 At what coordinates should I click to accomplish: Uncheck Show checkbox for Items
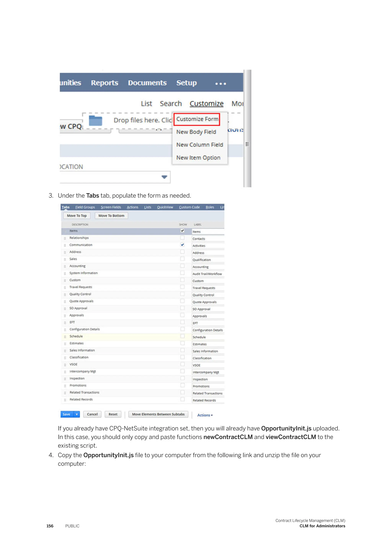(182, 231)
